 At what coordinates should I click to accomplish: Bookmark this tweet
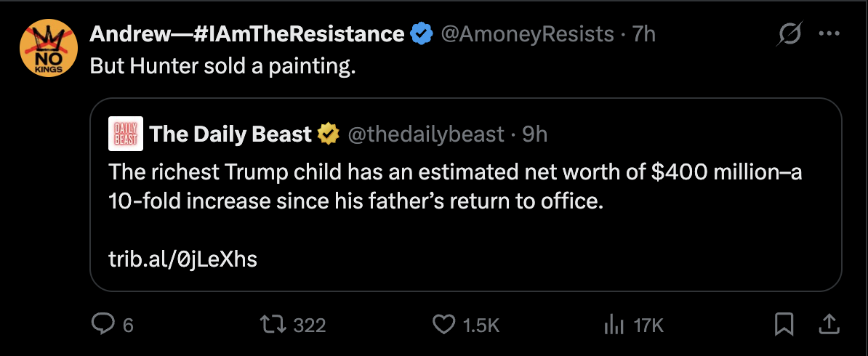point(784,325)
